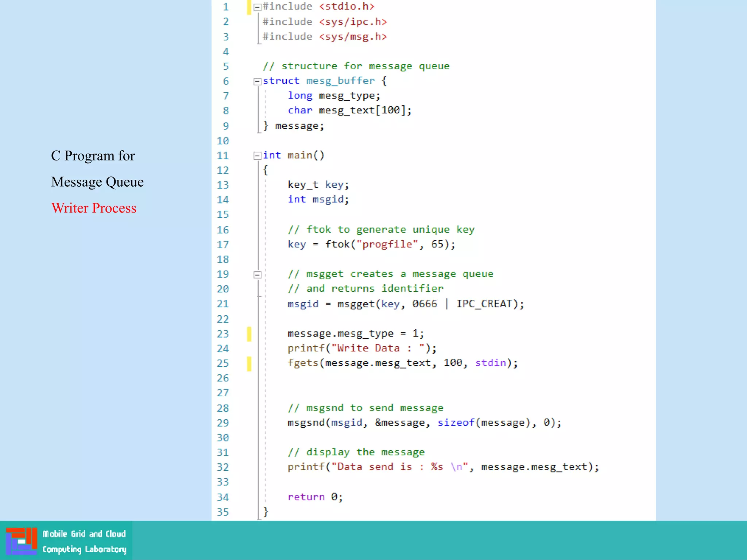Click the yellow change marker at line 23
The image size is (747, 560).
pos(249,334)
